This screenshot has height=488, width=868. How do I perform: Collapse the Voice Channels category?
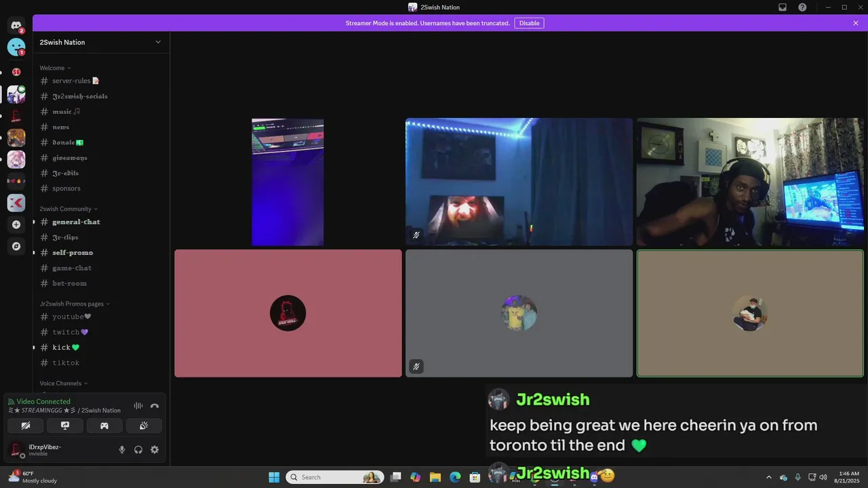64,384
